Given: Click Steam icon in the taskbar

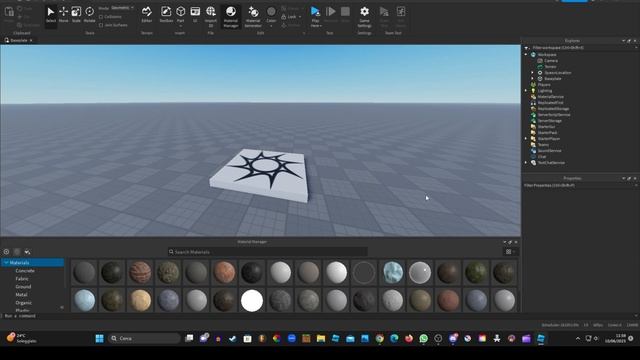Looking at the screenshot, I should pyautogui.click(x=233, y=338).
